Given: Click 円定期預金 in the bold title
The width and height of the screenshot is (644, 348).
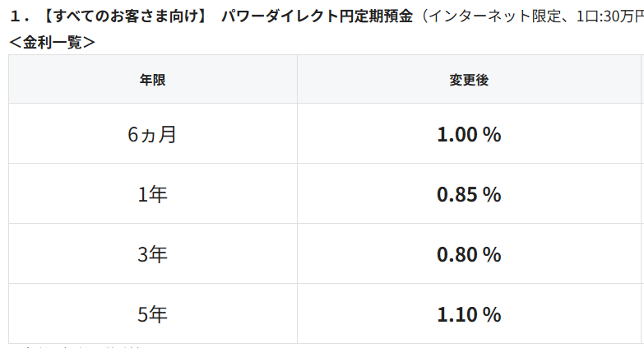Looking at the screenshot, I should click(x=376, y=16).
